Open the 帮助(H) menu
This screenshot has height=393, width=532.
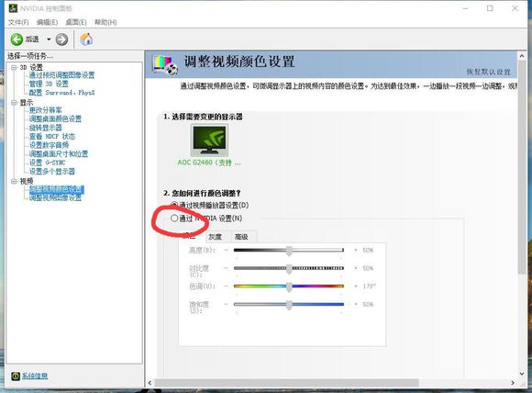point(105,22)
